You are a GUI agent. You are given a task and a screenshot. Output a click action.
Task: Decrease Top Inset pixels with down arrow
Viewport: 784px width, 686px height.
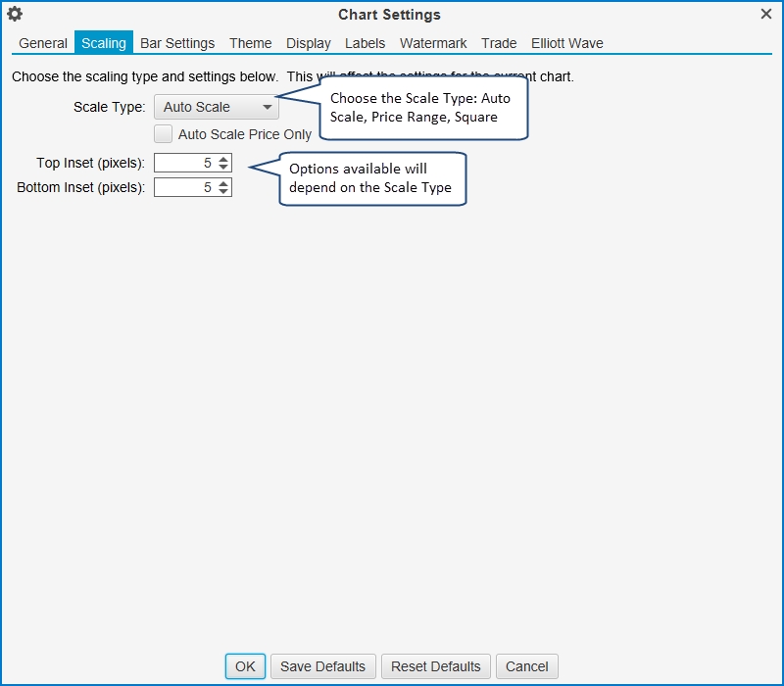[x=223, y=168]
